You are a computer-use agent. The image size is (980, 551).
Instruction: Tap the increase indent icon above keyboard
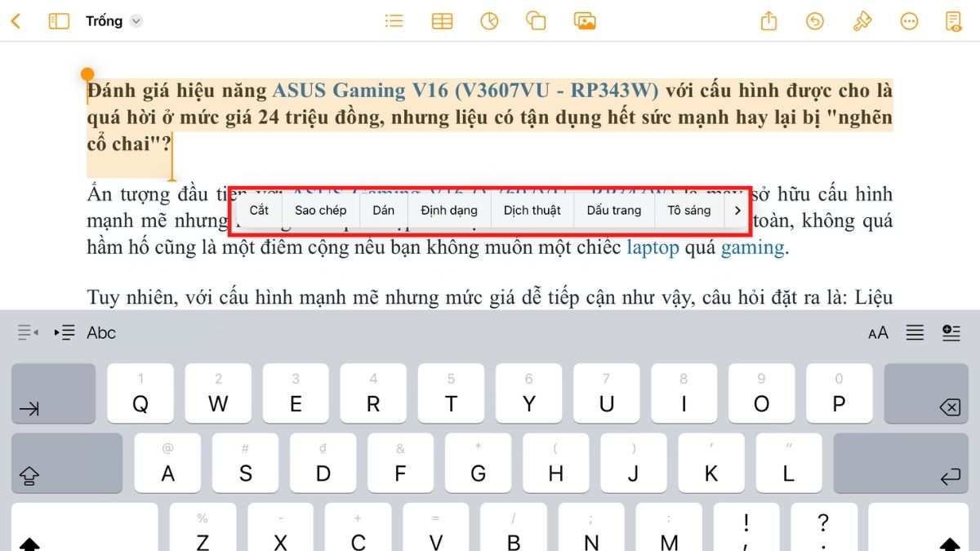(x=65, y=332)
